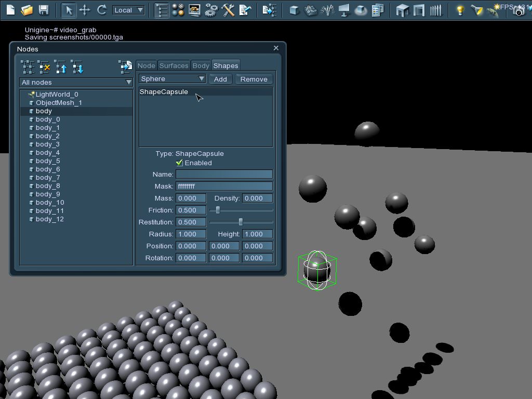Click the group nodes tree icon
The width and height of the screenshot is (532, 399).
pyautogui.click(x=28, y=67)
